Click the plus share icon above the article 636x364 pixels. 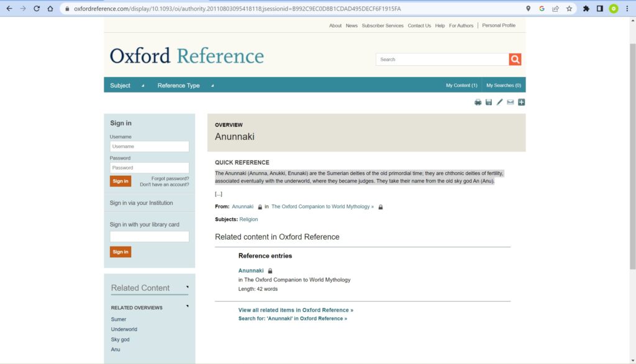click(x=522, y=102)
